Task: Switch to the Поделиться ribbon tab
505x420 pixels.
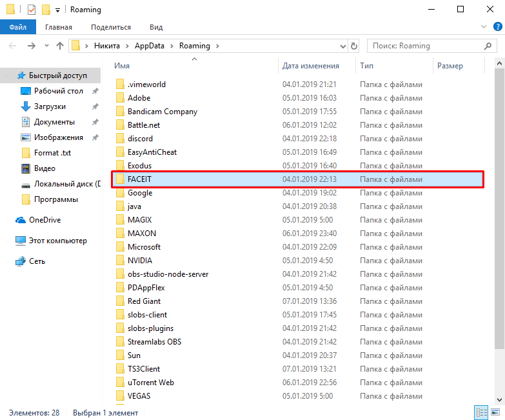Action: [x=111, y=27]
